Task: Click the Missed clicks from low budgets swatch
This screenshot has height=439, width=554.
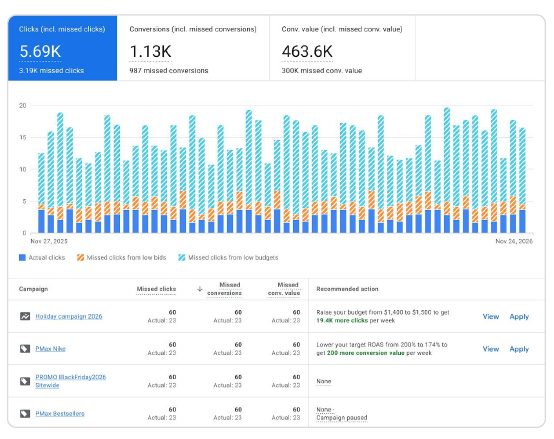Action: point(182,257)
